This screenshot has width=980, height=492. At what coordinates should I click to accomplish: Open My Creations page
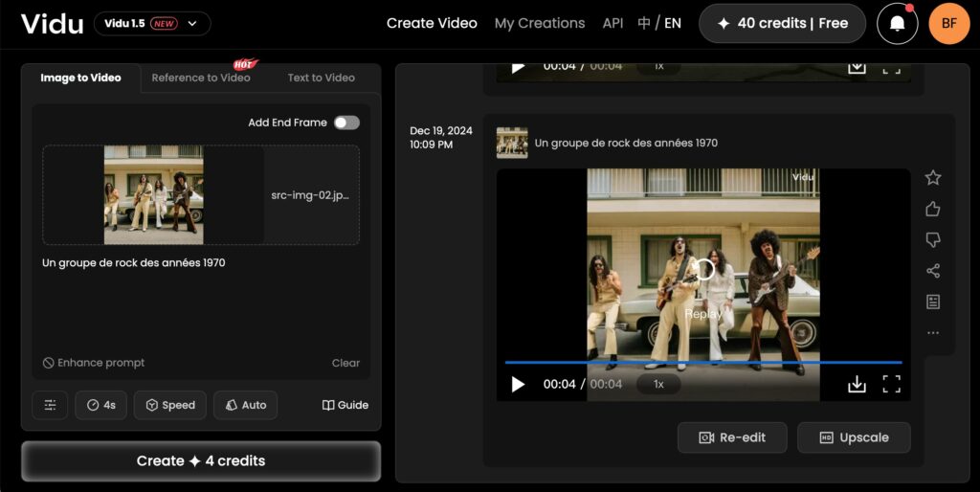point(539,23)
